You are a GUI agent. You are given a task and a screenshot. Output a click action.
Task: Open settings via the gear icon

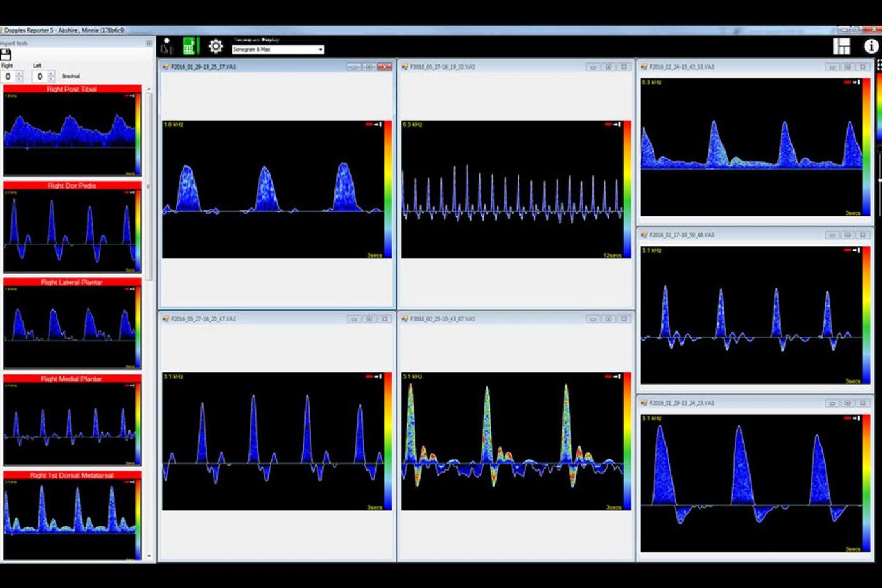(x=216, y=46)
